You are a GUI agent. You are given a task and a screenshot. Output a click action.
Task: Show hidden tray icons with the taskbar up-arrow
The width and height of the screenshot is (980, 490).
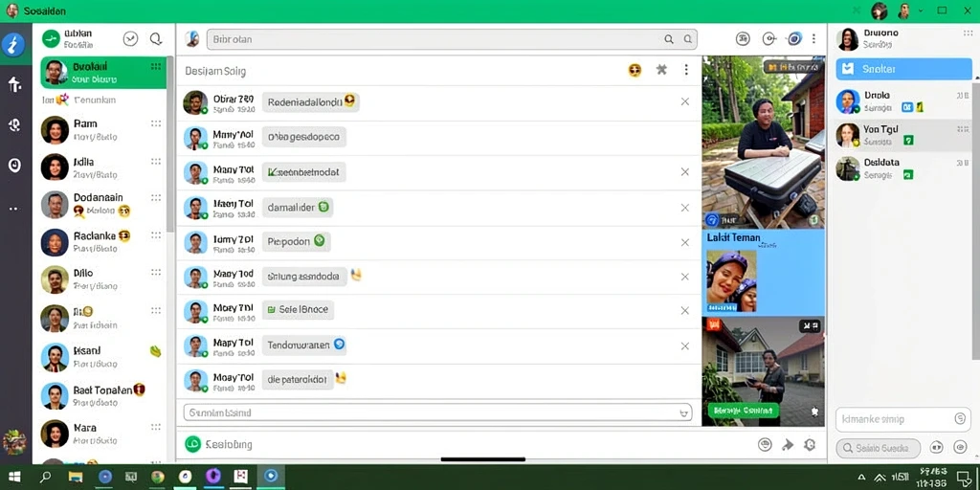click(x=862, y=477)
